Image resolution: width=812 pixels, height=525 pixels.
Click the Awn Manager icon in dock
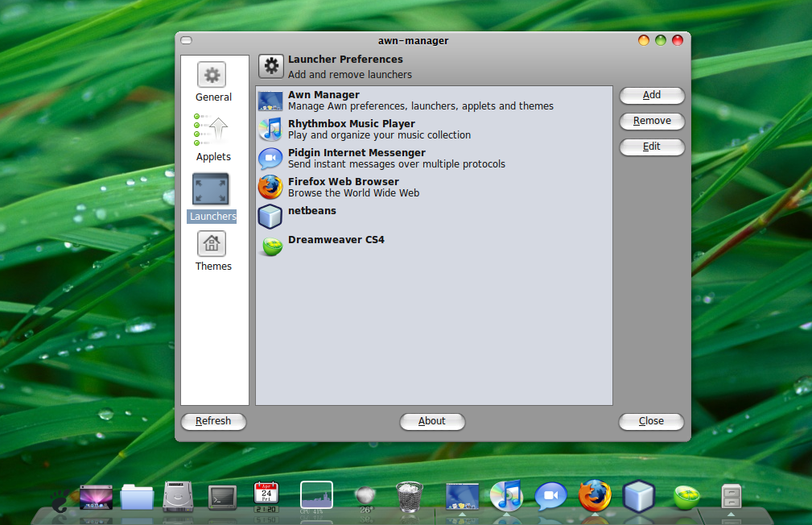click(x=462, y=497)
